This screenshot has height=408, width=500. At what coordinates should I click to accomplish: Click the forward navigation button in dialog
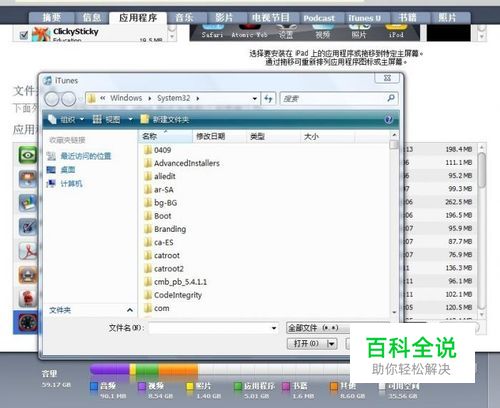pos(69,99)
